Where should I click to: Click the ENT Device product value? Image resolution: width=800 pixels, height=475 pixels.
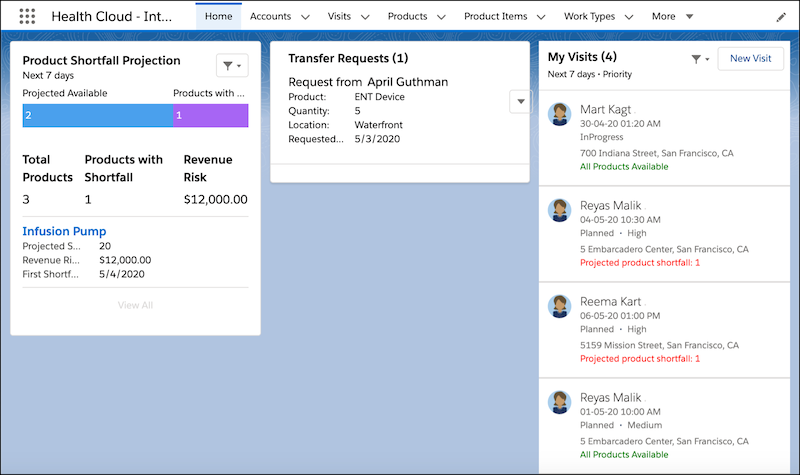click(x=379, y=97)
